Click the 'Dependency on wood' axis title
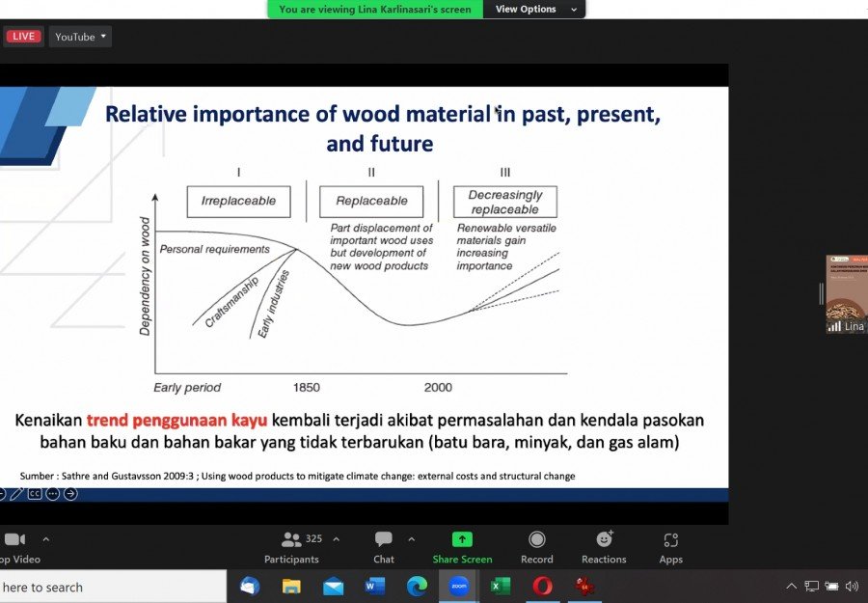868x603 pixels. tap(145, 276)
